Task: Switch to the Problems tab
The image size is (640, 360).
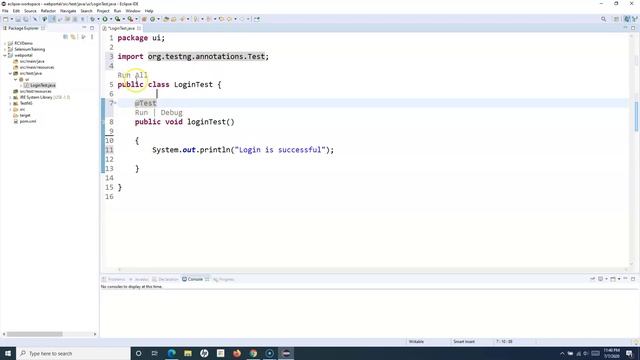Action: pos(114,279)
